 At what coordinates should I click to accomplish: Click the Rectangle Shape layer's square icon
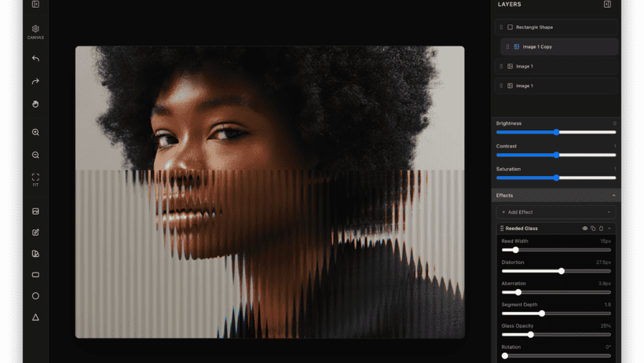click(510, 27)
